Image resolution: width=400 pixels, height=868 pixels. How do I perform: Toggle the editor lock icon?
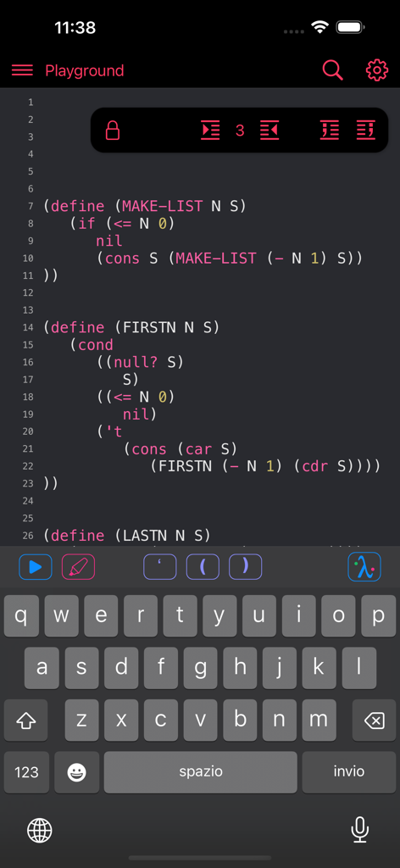coord(113,131)
